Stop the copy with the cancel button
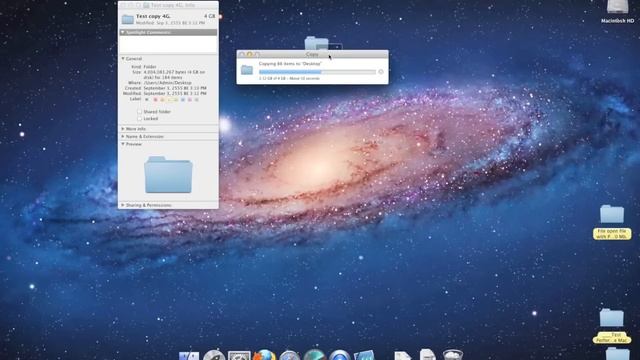This screenshot has height=360, width=640. tap(380, 72)
